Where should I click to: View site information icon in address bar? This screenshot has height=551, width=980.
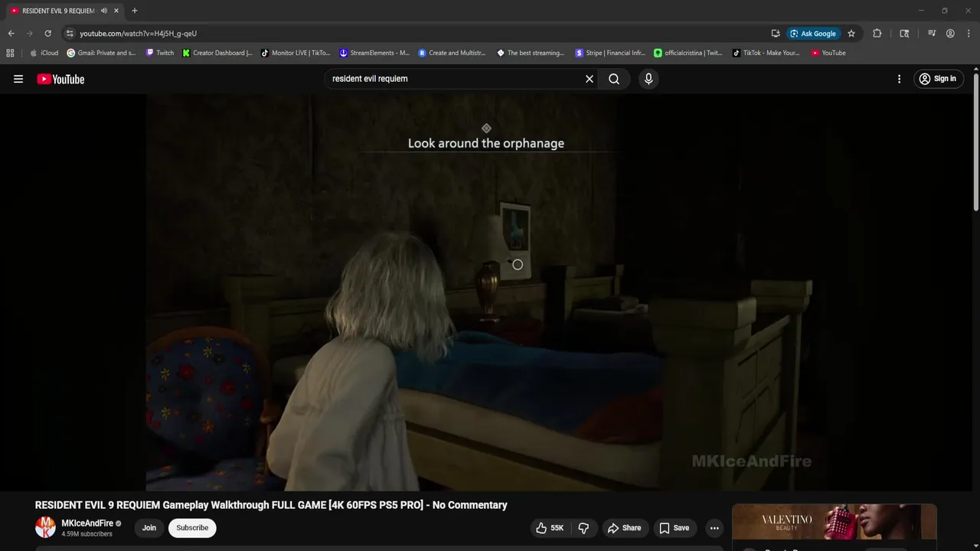pos(70,34)
